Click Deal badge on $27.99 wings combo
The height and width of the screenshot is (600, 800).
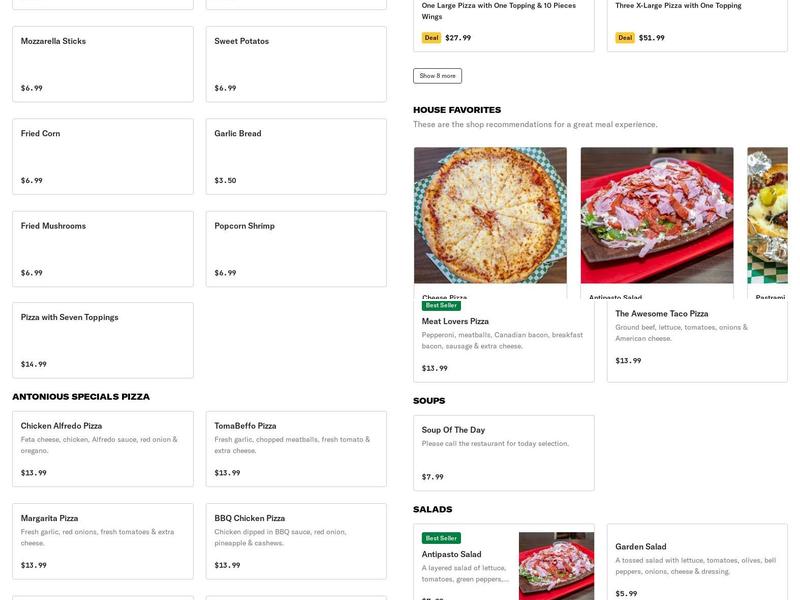point(431,38)
